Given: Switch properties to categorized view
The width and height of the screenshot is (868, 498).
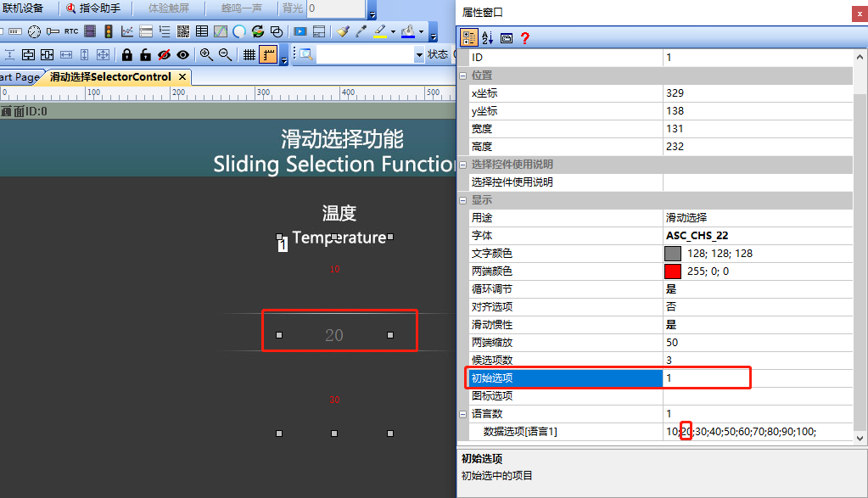Looking at the screenshot, I should click(x=469, y=37).
